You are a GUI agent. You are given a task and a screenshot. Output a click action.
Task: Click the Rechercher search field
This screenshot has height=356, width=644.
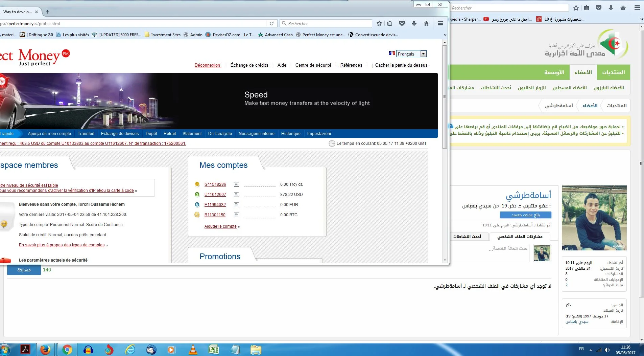(x=328, y=23)
